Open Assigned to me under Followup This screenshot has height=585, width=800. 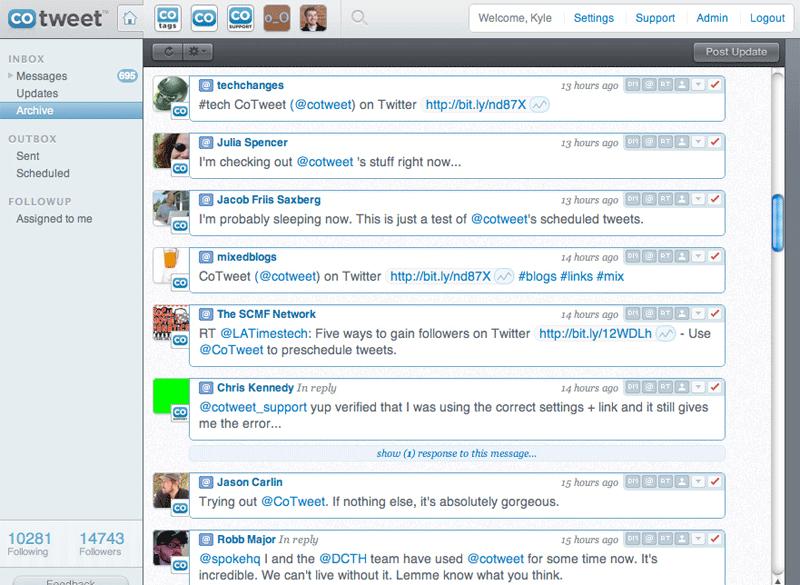[x=54, y=219]
